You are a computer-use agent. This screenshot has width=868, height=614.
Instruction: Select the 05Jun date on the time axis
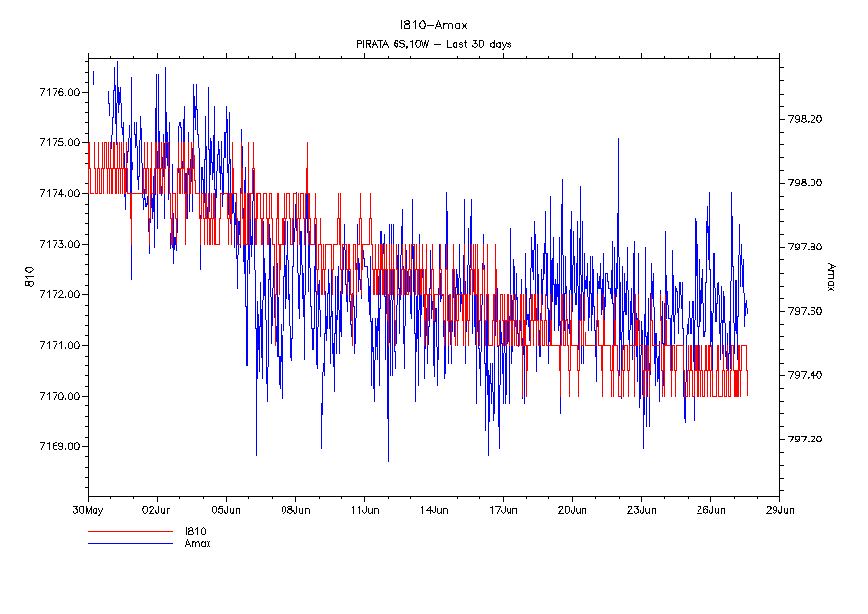pyautogui.click(x=226, y=509)
